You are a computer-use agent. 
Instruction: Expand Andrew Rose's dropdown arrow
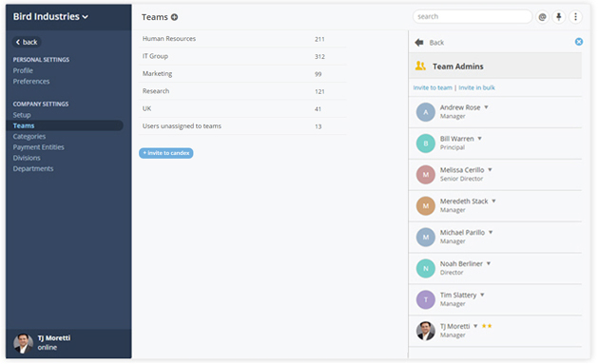486,107
